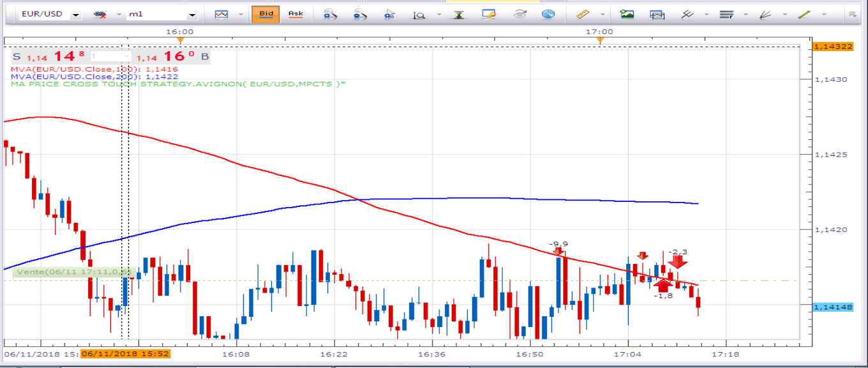868x368 pixels.
Task: Click the 16:22 time axis label
Action: click(x=334, y=354)
